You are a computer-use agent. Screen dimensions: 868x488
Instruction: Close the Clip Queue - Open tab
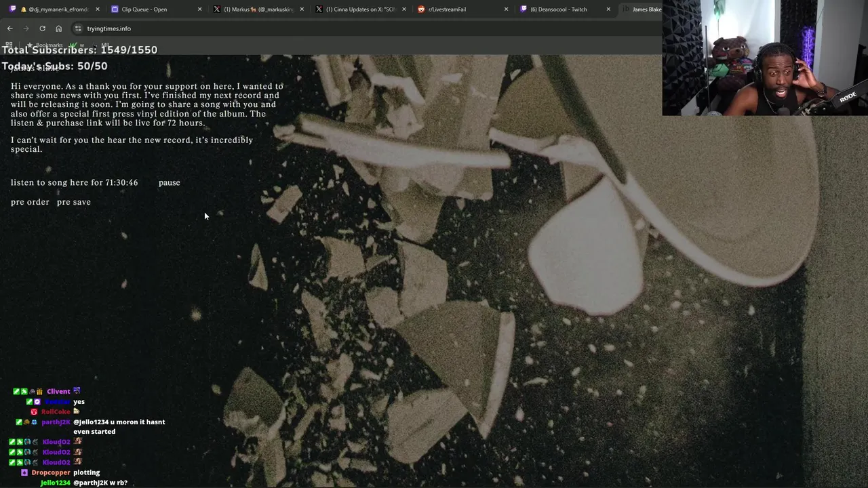(x=199, y=9)
